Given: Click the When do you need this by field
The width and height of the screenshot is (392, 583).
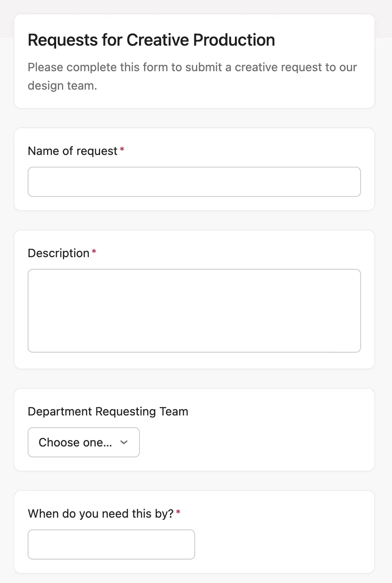Looking at the screenshot, I should click(x=111, y=544).
